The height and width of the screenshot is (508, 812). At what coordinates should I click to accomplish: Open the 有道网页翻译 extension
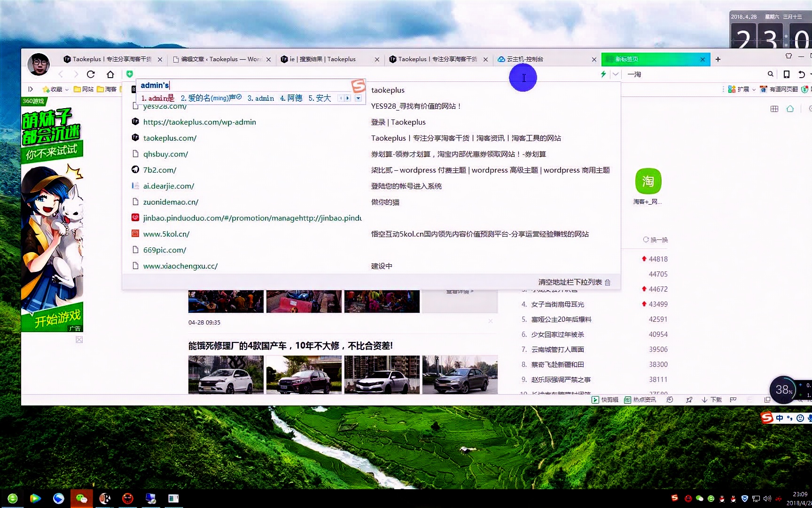(x=779, y=89)
